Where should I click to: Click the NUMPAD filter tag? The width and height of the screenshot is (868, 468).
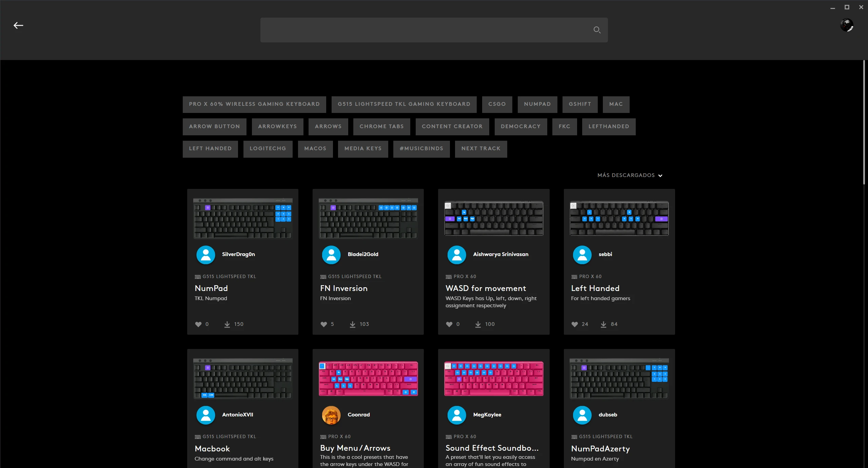(x=537, y=104)
